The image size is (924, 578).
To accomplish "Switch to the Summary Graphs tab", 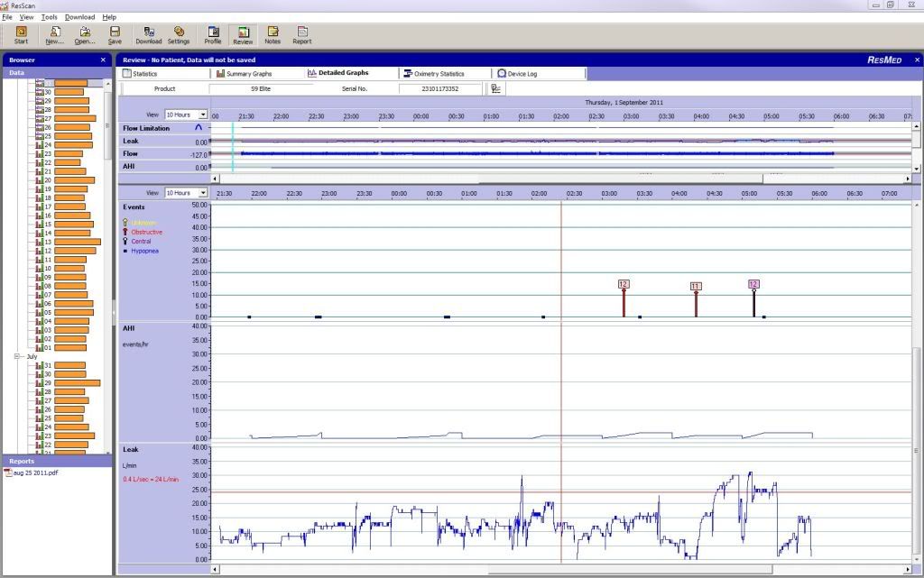I will pyautogui.click(x=257, y=74).
